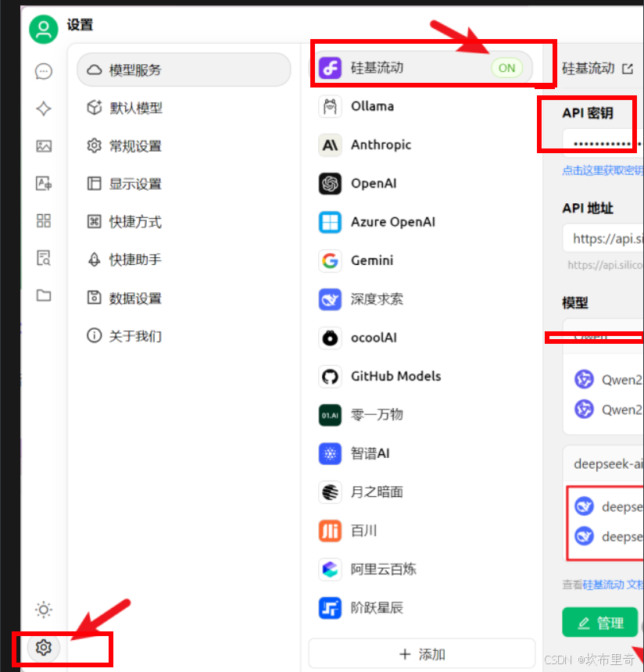Screen dimensions: 644x672
Task: Click the 硅基流动 provider logo icon
Action: click(330, 68)
